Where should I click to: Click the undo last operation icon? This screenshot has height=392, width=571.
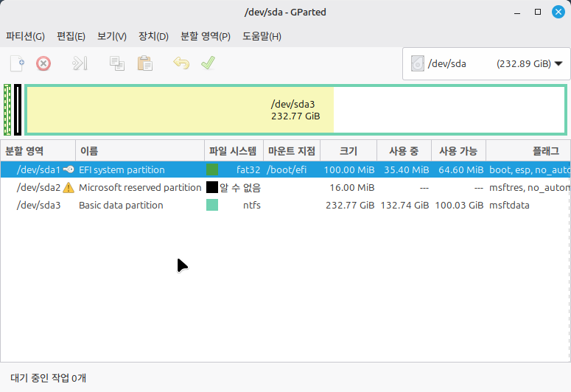[181, 63]
